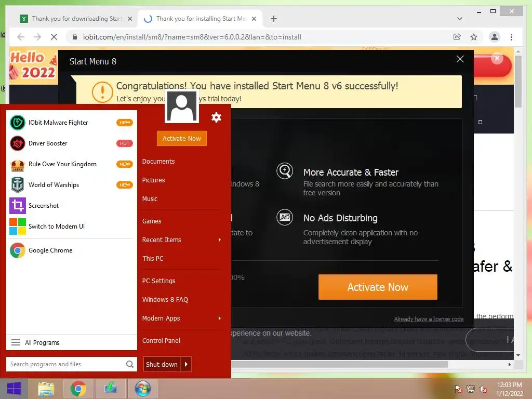532x399 pixels.
Task: Open start menu settings gear icon
Action: [x=216, y=117]
